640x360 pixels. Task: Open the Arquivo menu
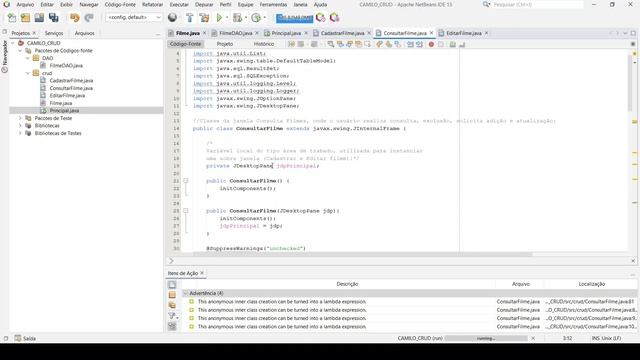click(25, 4)
